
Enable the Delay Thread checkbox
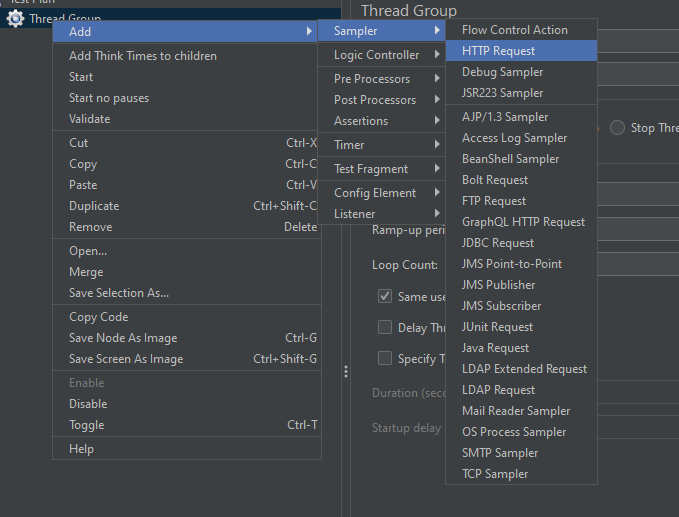tap(385, 327)
